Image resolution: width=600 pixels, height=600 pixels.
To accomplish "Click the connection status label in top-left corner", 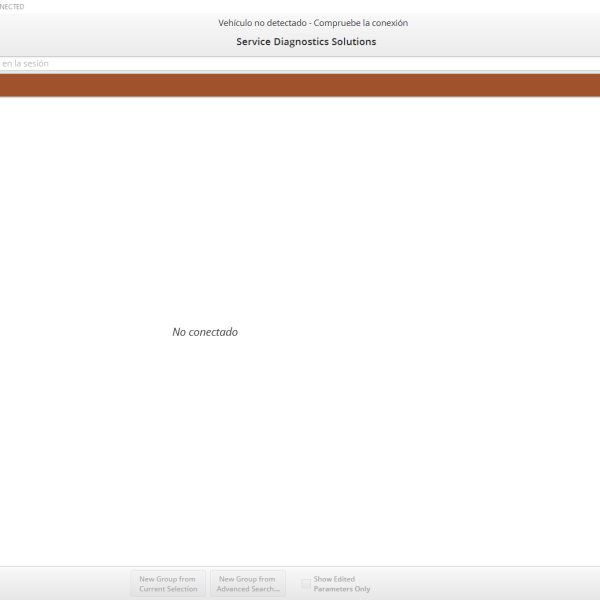I will click(x=12, y=7).
